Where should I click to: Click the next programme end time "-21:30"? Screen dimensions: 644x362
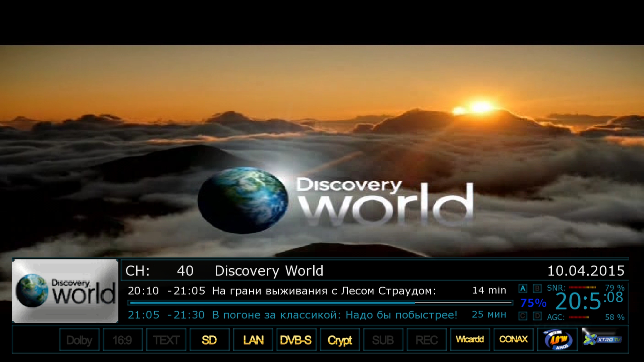pyautogui.click(x=186, y=315)
